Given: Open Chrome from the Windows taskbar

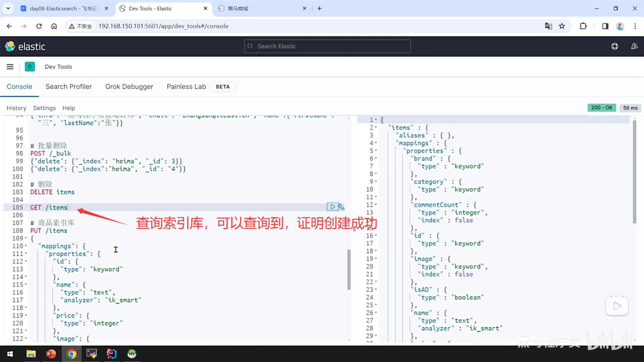Looking at the screenshot, I should click(71, 354).
